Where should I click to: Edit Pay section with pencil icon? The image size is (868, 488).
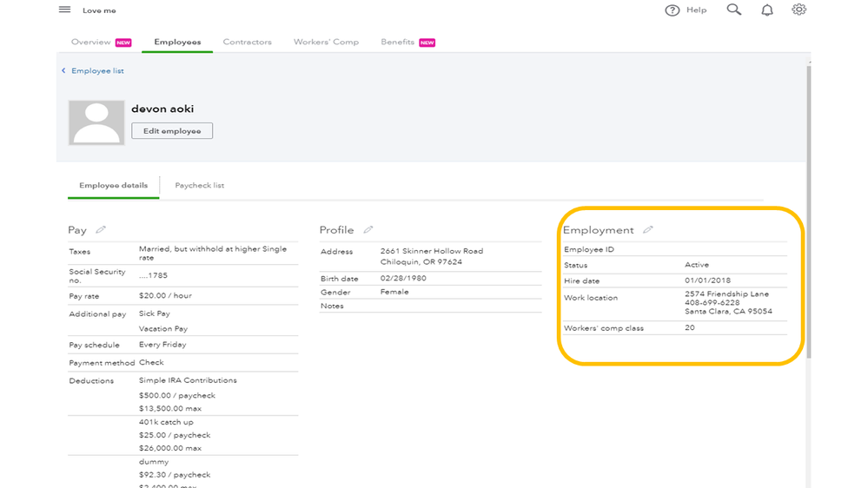[x=101, y=230]
